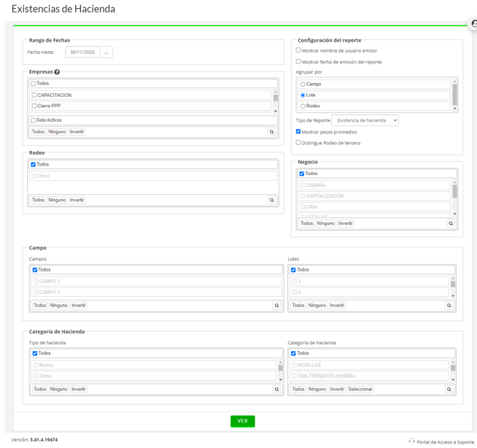477x448 pixels.
Task: Click Todos button under Negocio
Action: click(x=306, y=223)
